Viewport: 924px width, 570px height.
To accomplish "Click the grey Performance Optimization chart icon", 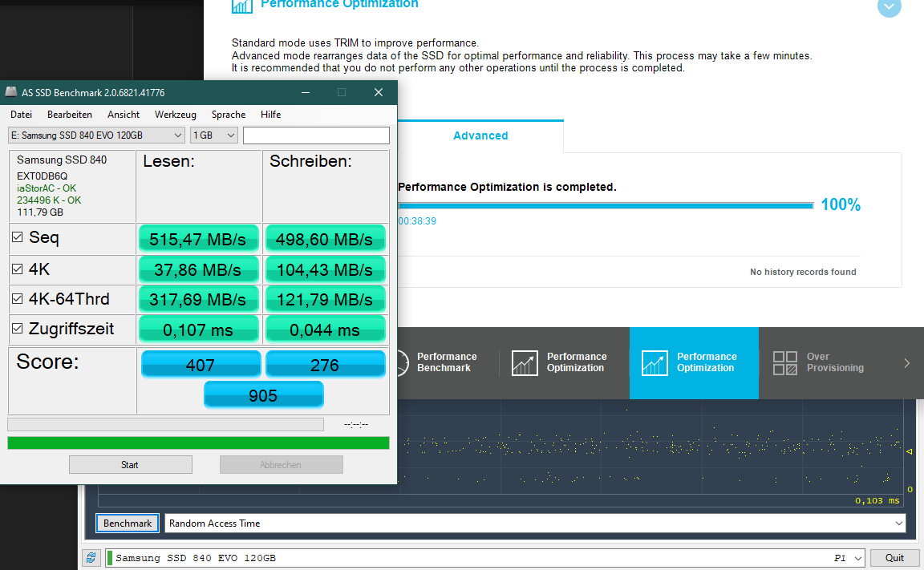I will coord(525,362).
